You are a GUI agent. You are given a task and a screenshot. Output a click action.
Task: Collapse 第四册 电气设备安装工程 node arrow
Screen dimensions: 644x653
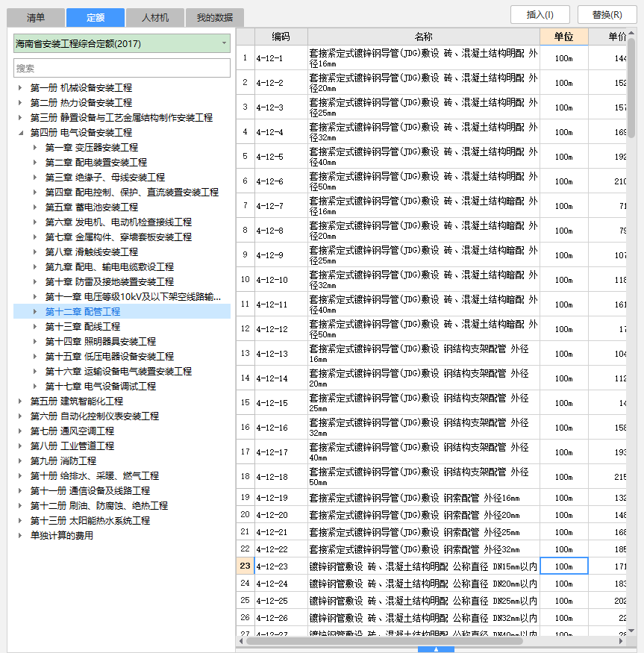point(19,133)
